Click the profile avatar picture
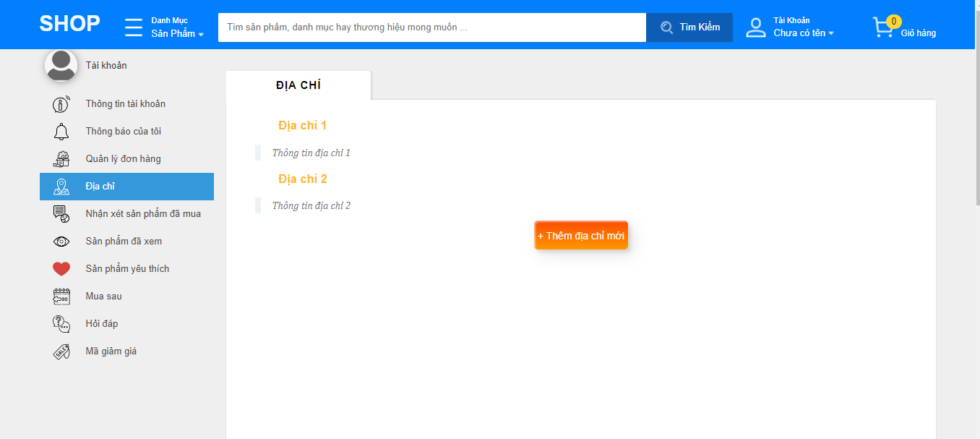The image size is (980, 439). click(61, 65)
